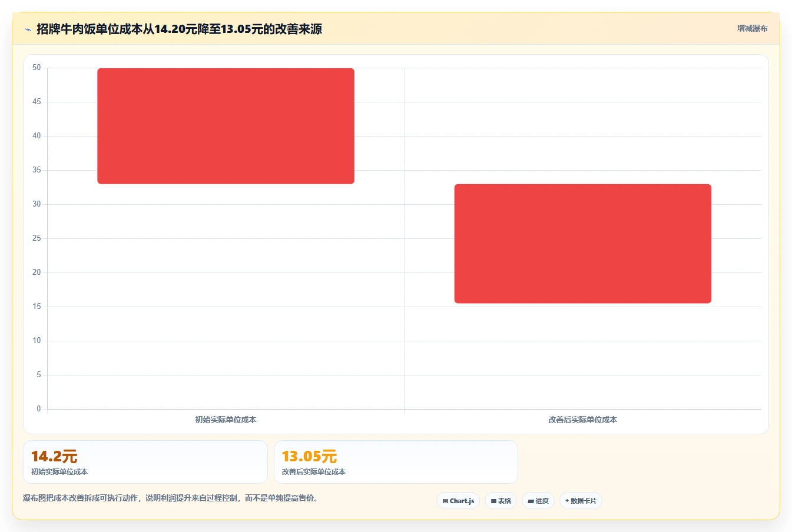Screen dimensions: 792x532
Task: Click the 数据卡片 tag chip
Action: click(581, 501)
